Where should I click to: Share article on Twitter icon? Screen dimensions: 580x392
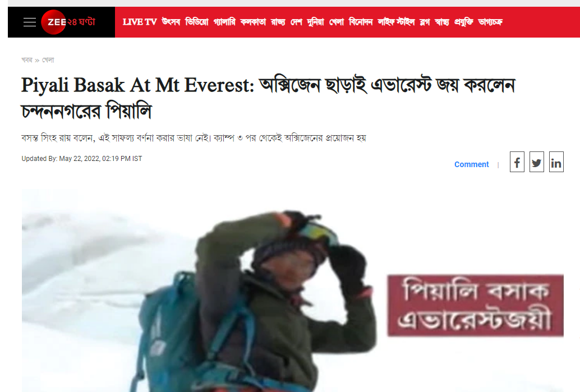[536, 162]
